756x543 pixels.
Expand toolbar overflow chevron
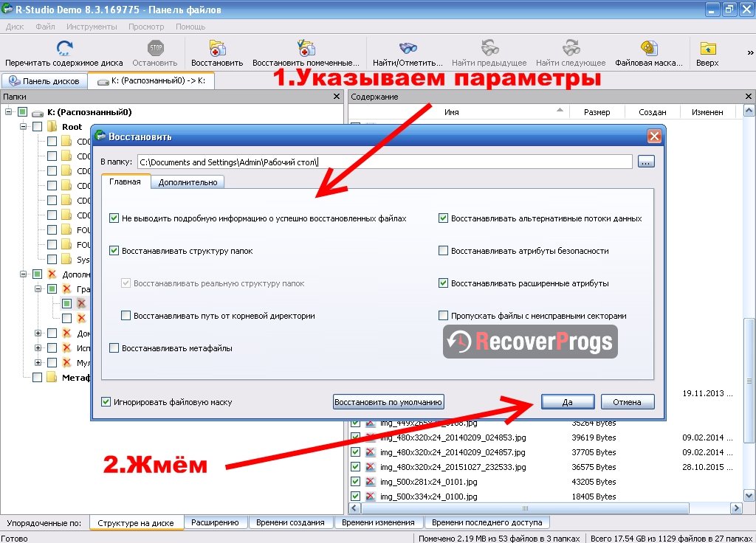pyautogui.click(x=750, y=52)
